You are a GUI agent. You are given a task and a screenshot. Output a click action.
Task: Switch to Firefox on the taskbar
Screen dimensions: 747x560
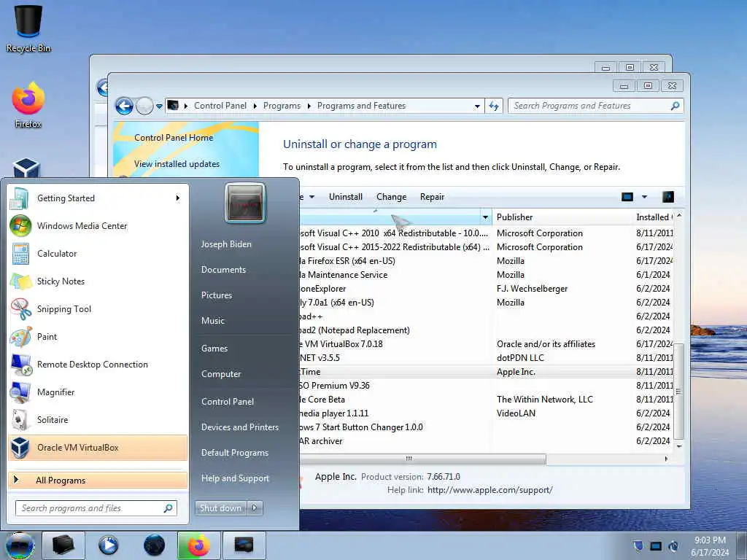[x=198, y=545]
